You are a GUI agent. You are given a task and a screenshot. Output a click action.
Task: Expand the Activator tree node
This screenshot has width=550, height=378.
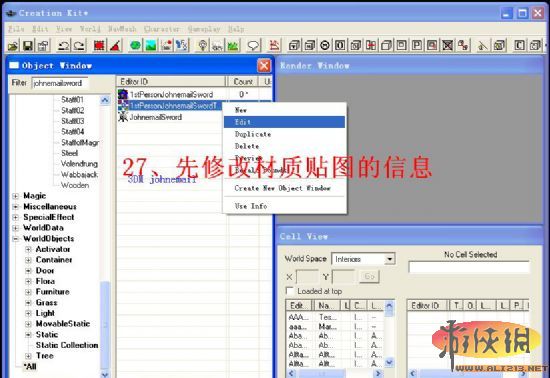click(x=28, y=249)
